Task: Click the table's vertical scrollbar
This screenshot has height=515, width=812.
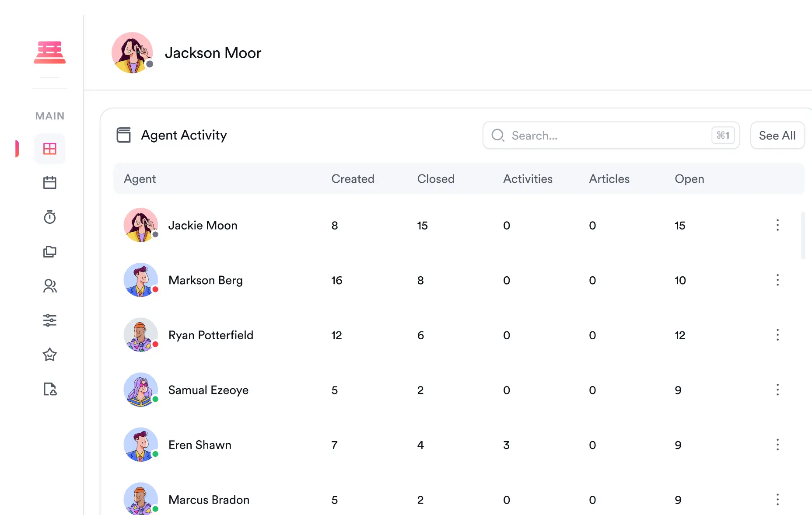Action: [803, 235]
